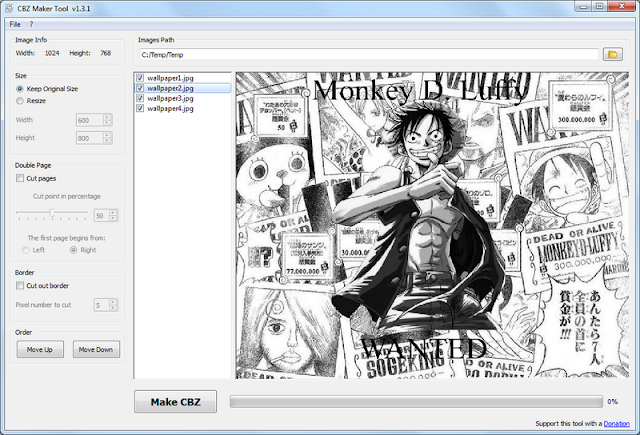The height and width of the screenshot is (435, 640).
Task: Click the conversion progress bar
Action: pos(416,402)
